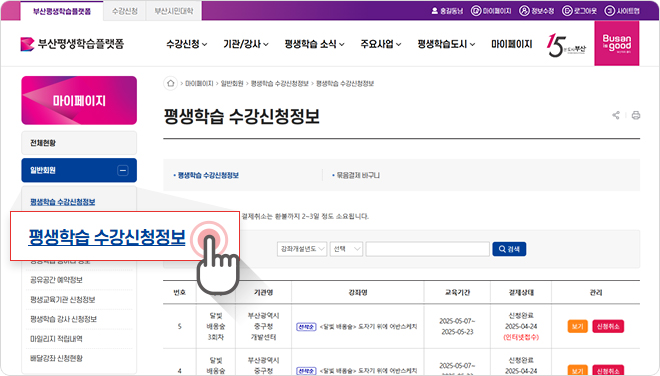Click the 교육기간 column header
Image resolution: width=660 pixels, height=376 pixels.
point(458,292)
